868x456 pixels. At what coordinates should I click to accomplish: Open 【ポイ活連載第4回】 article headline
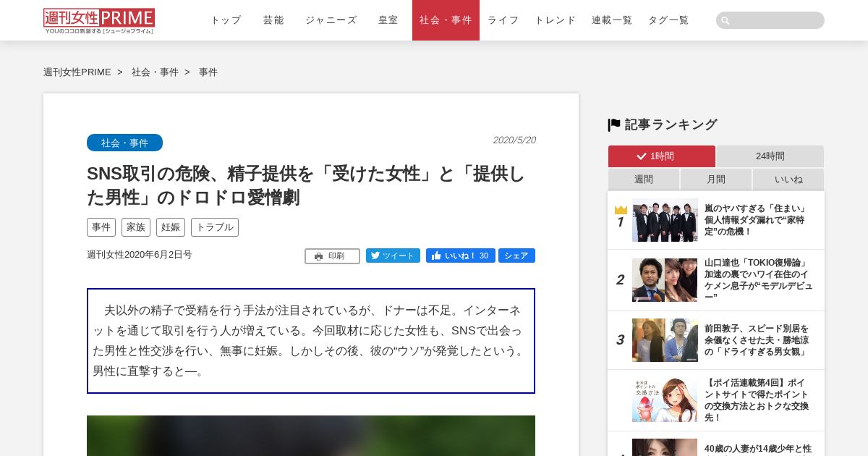point(757,400)
